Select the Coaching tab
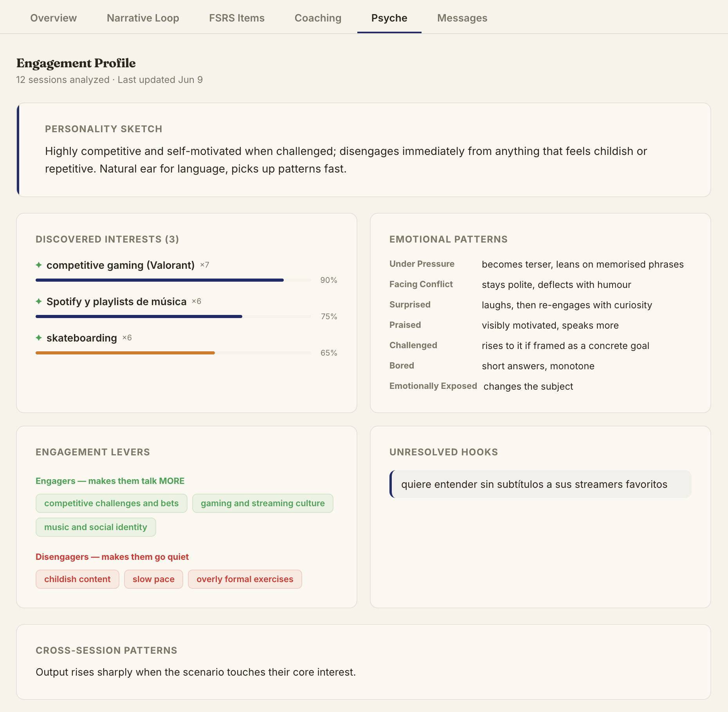This screenshot has width=728, height=712. click(318, 18)
